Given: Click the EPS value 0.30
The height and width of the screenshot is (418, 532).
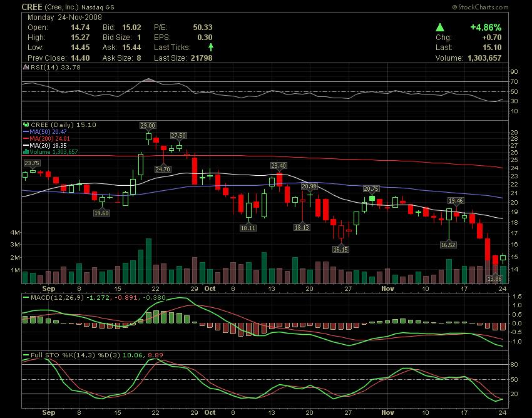Looking at the screenshot, I should 205,38.
